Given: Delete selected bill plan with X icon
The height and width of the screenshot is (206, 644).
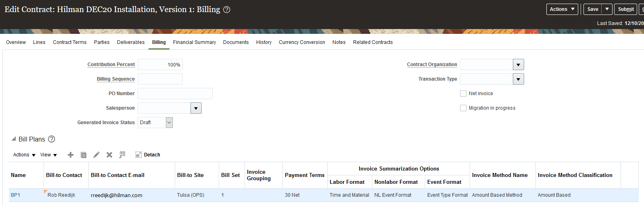Looking at the screenshot, I should tap(109, 155).
